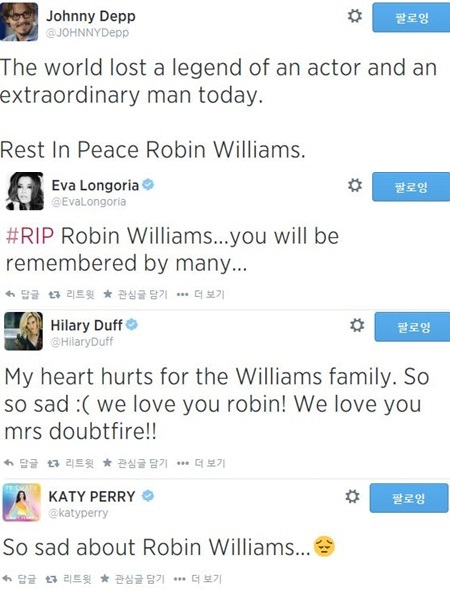Expand more options on Hilary Duff tweet
Screen dimensions: 450x594
click(x=201, y=463)
